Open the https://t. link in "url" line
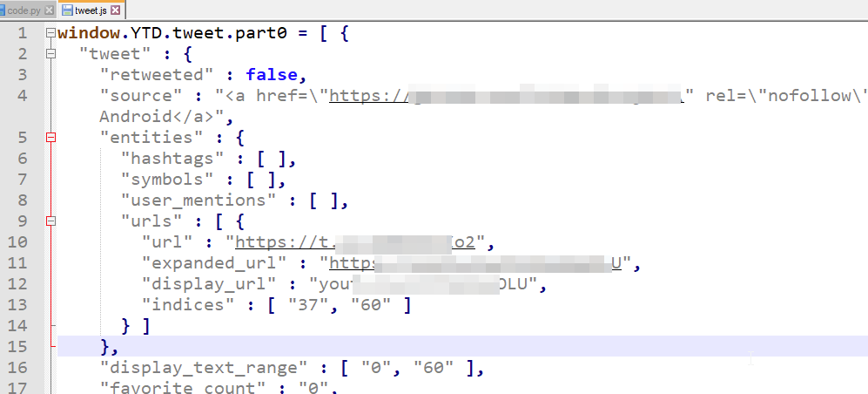The image size is (868, 394). pos(355,242)
